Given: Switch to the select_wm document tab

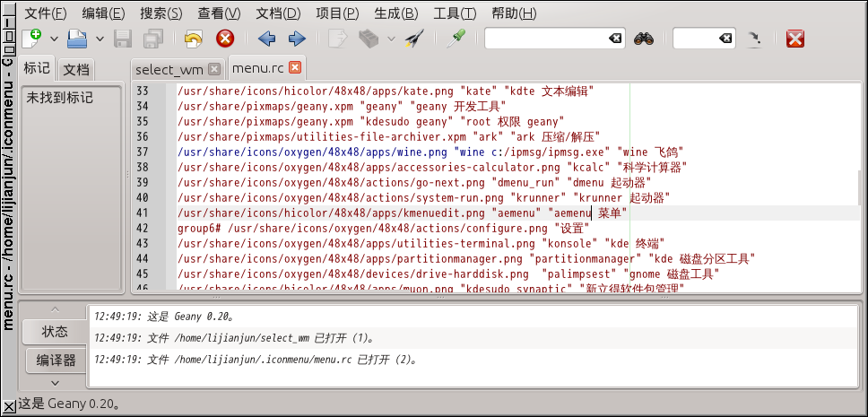Looking at the screenshot, I should coord(169,70).
